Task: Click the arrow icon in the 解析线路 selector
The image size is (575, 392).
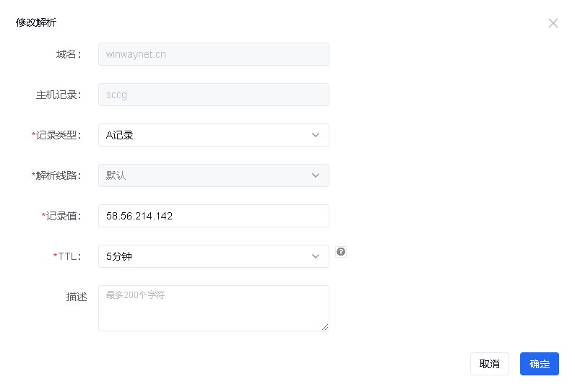Action: click(316, 175)
